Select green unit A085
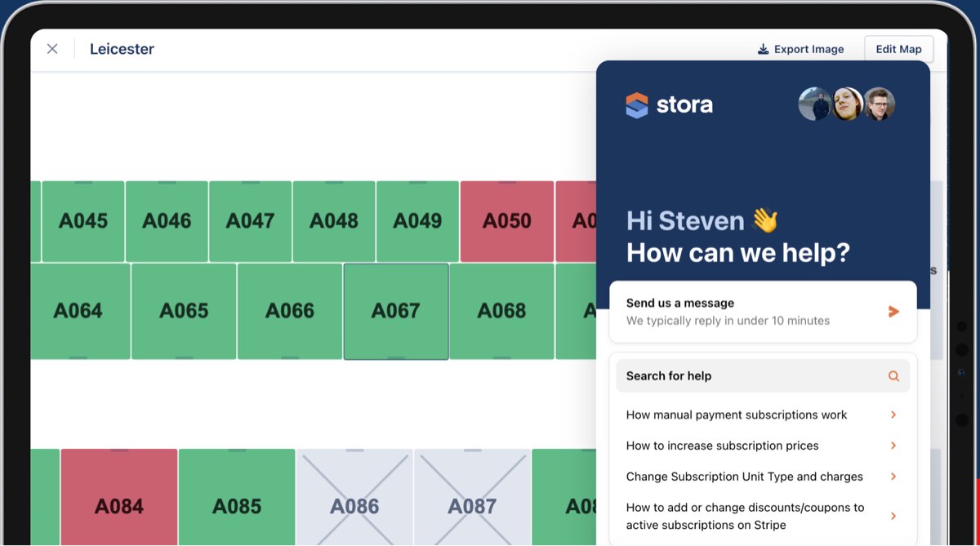Screen dimensions: 980x546 coord(237,497)
